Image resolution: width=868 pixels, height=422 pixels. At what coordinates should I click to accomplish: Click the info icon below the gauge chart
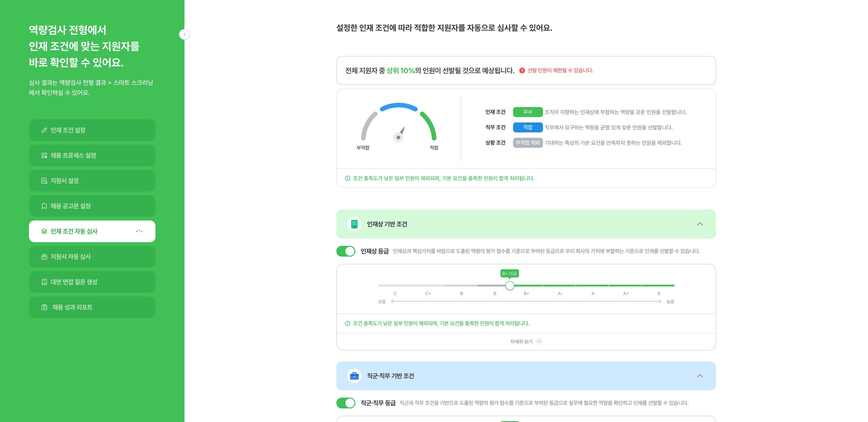347,178
